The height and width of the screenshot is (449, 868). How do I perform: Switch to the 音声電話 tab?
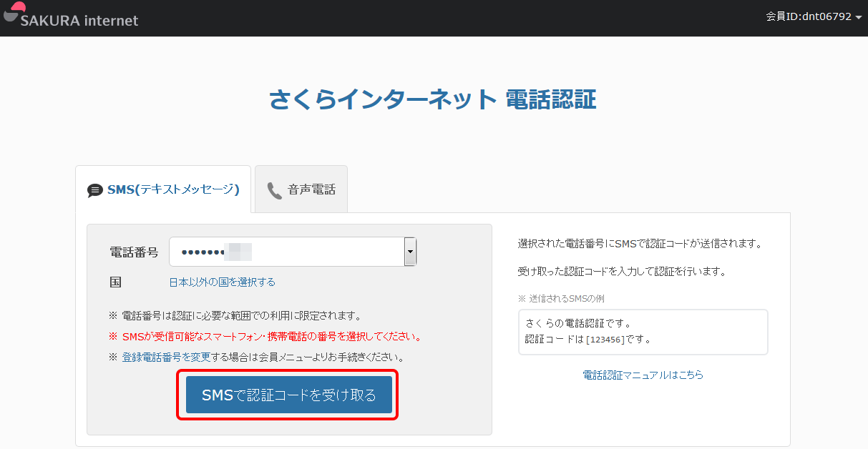tap(301, 189)
